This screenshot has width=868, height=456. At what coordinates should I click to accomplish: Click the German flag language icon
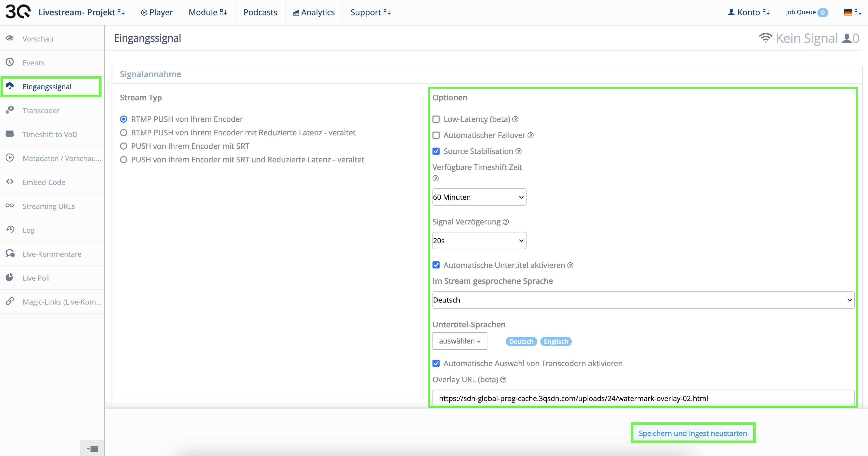pyautogui.click(x=848, y=12)
